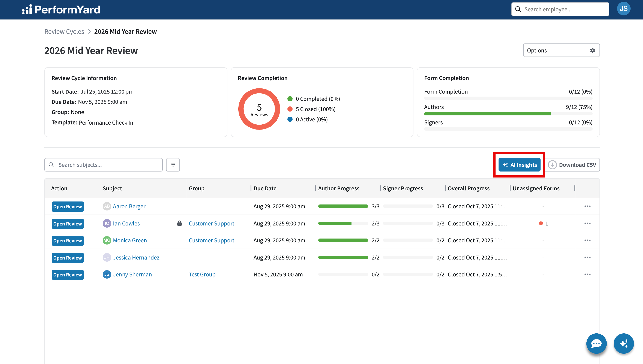Open the Test Group link
The image size is (643, 364).
tap(202, 274)
